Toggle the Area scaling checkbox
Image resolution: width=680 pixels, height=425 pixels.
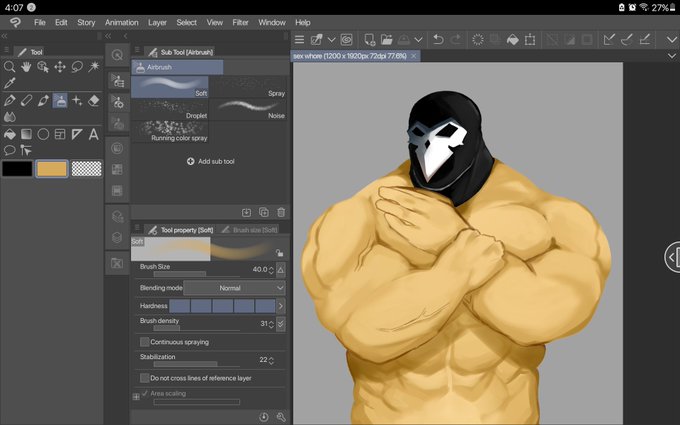coord(145,393)
